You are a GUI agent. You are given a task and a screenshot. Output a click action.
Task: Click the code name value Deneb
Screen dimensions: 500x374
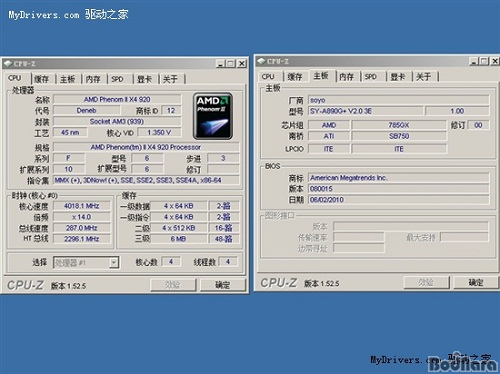[x=86, y=110]
